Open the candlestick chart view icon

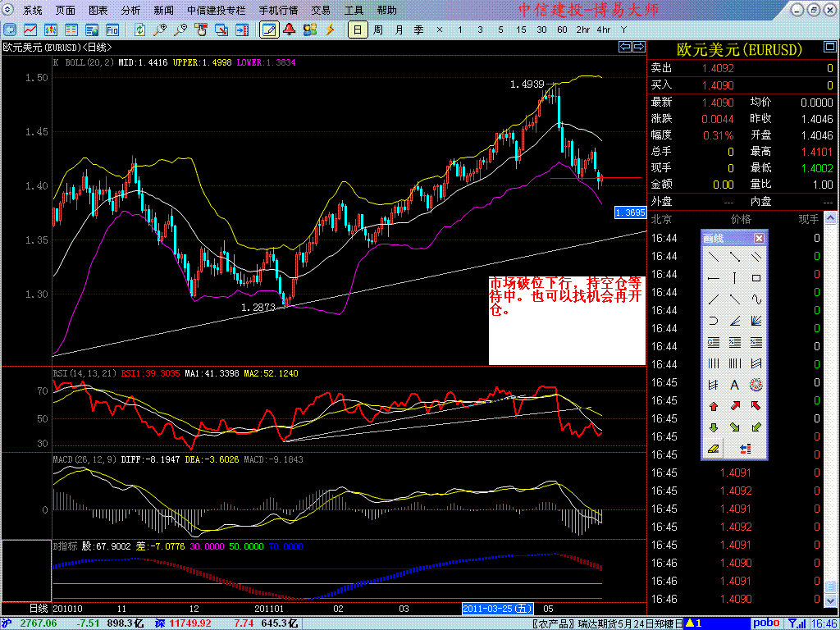coord(51,30)
